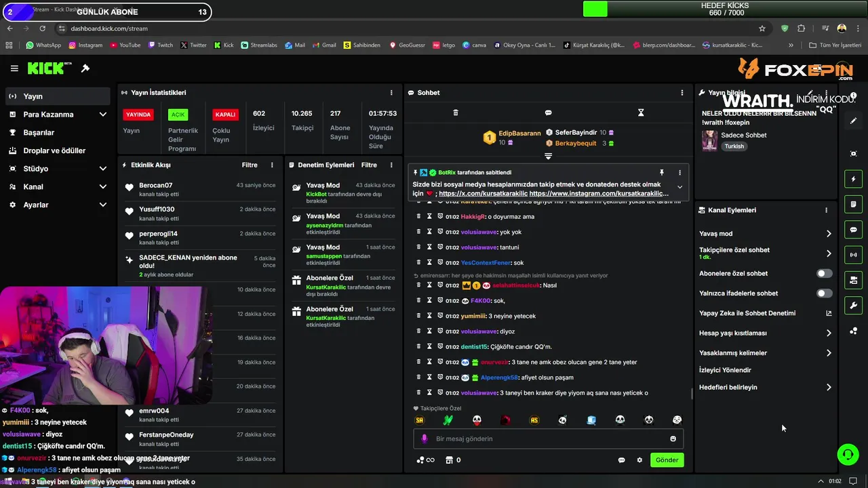868x488 pixels.
Task: Open Filtre in Denetim Eylemleri
Action: tap(369, 165)
